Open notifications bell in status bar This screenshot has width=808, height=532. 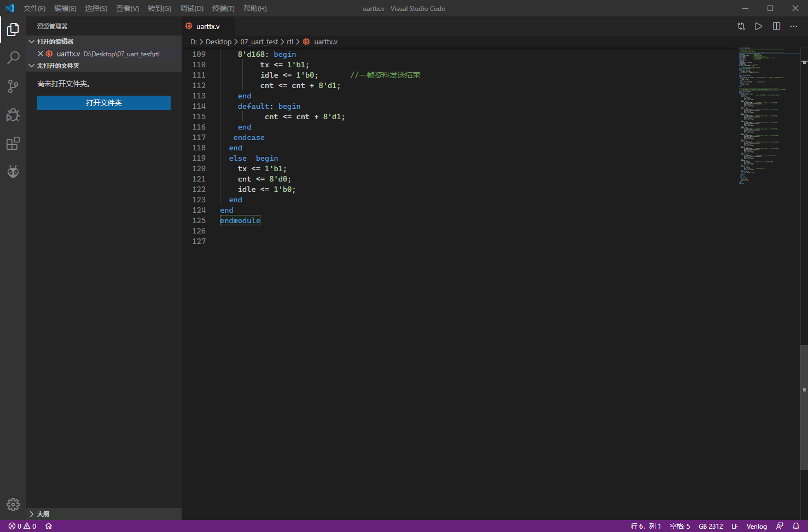[x=796, y=526]
